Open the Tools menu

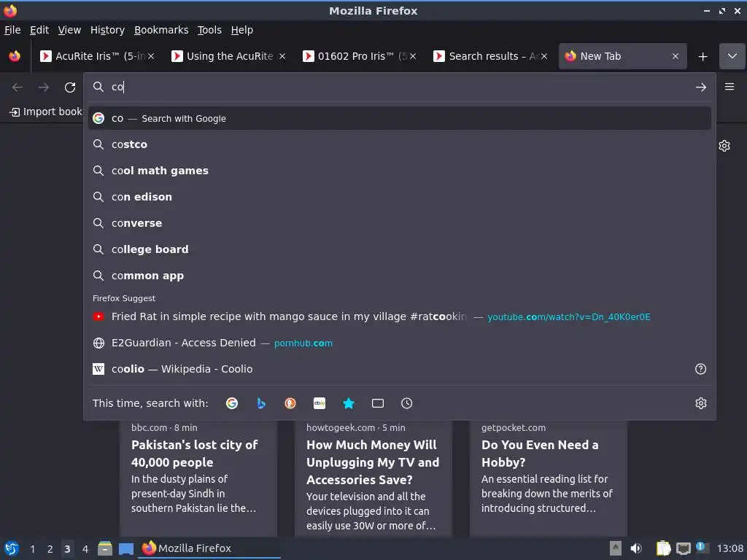[x=209, y=30]
